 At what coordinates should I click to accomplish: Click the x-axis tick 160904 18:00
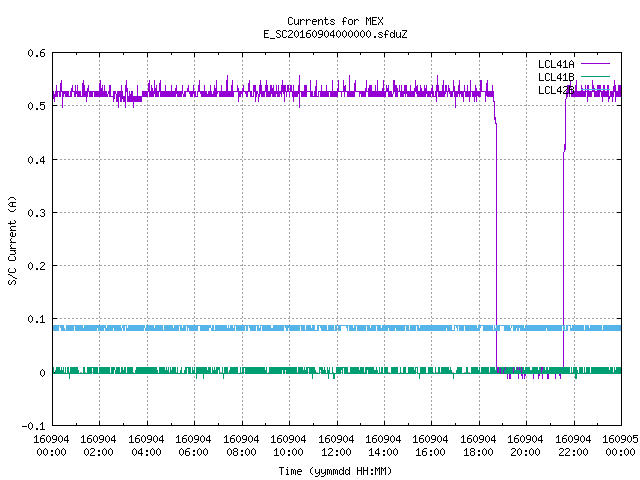(x=478, y=445)
